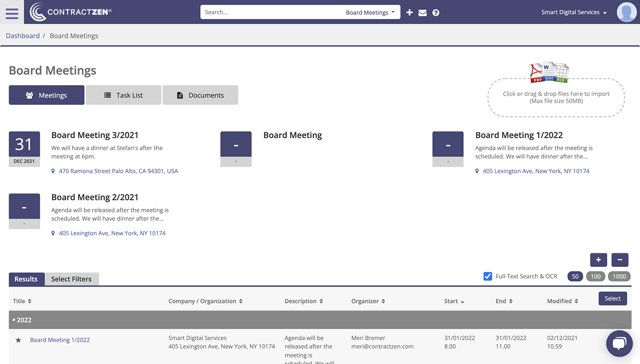Screen dimensions: 640x364
Task: Open the Select Filters tab
Action: click(72, 279)
